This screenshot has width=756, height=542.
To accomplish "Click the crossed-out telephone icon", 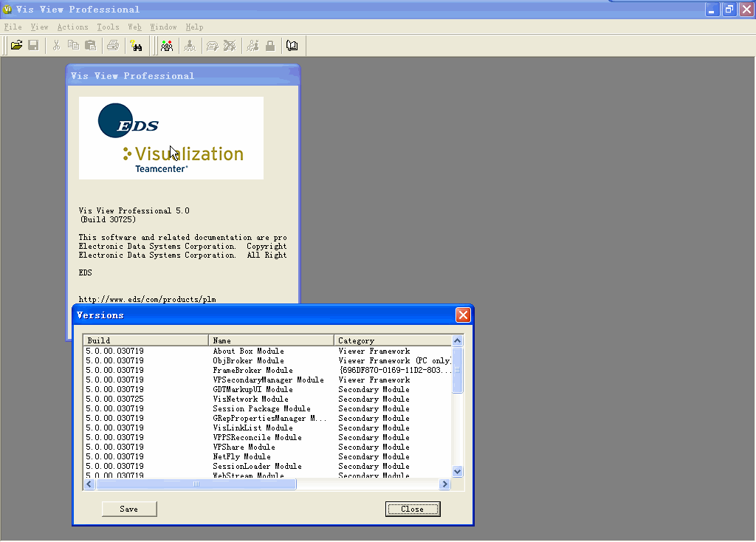I will (x=230, y=46).
